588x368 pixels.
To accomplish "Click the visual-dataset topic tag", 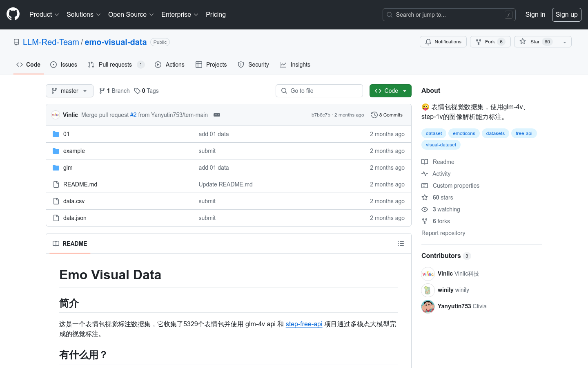I will (x=441, y=145).
